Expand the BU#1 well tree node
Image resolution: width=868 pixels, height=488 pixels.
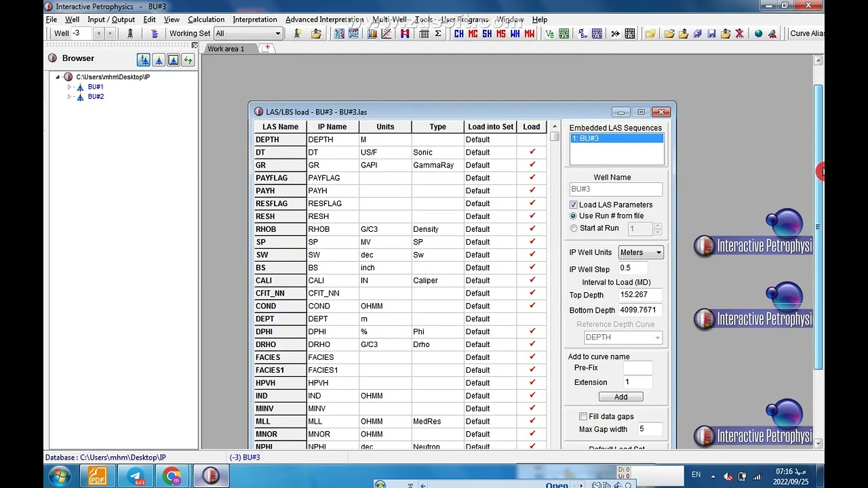click(69, 87)
